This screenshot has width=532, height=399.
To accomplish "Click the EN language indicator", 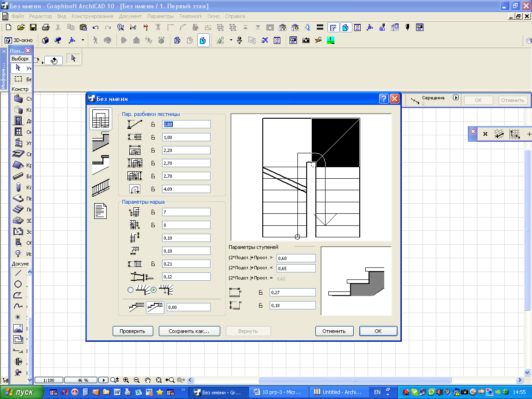I will [377, 392].
